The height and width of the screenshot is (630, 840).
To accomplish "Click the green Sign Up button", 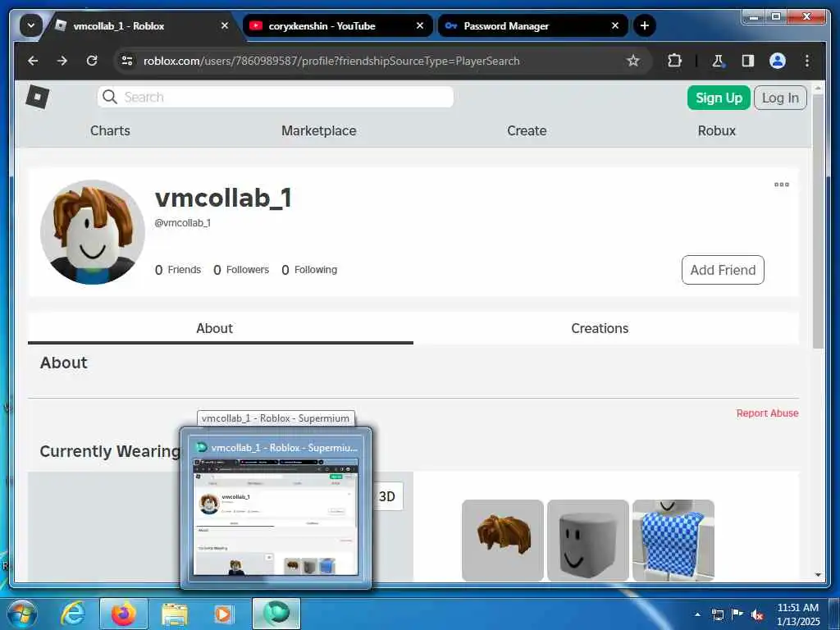I will click(x=719, y=98).
